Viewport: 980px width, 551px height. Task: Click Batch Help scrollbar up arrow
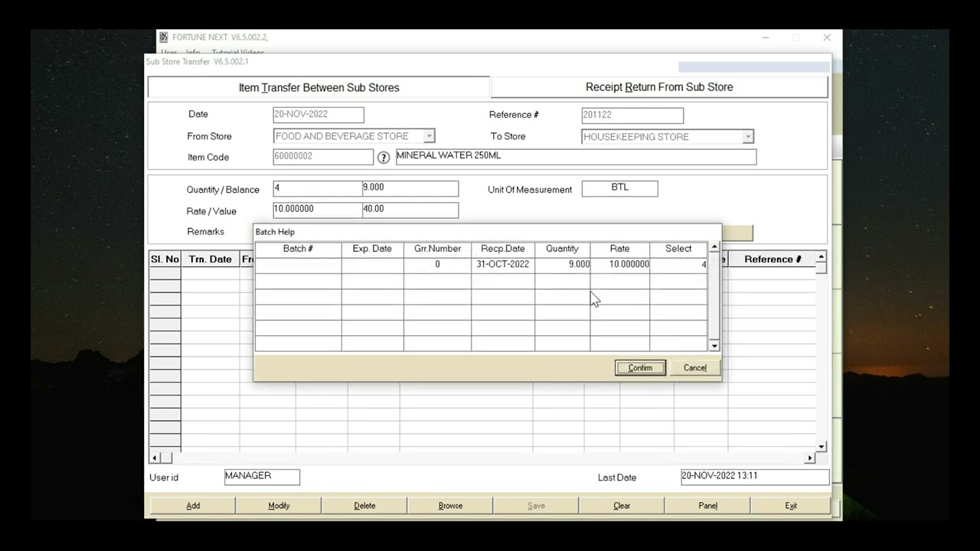[714, 248]
